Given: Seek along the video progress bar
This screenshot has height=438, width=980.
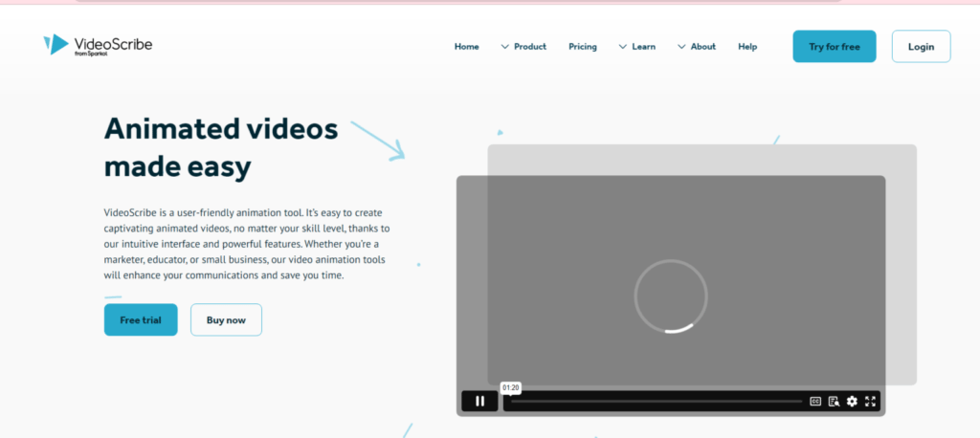Looking at the screenshot, I should point(656,402).
